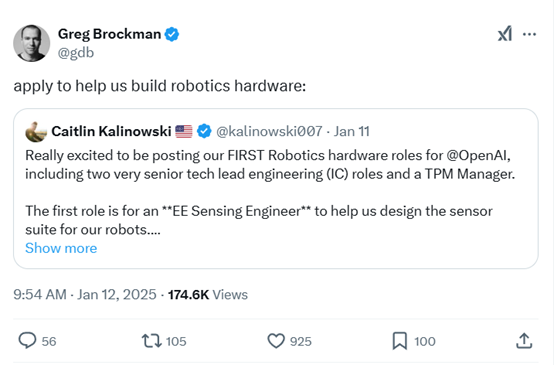Click the reply speech bubble icon
The height and width of the screenshot is (365, 554).
tap(27, 341)
